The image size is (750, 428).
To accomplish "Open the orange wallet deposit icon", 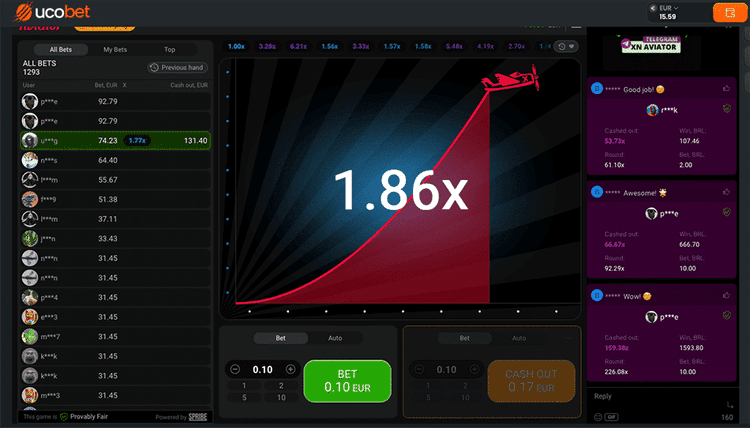I will (730, 12).
